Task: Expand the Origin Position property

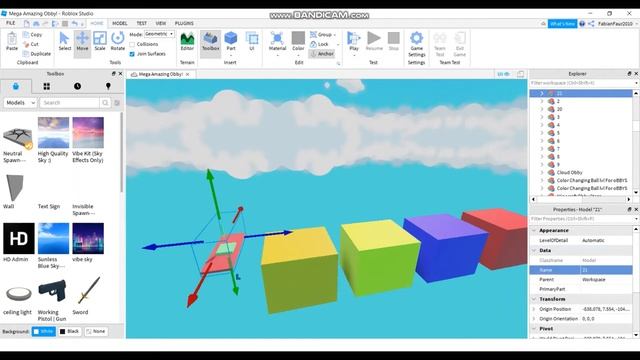Action: (534, 309)
